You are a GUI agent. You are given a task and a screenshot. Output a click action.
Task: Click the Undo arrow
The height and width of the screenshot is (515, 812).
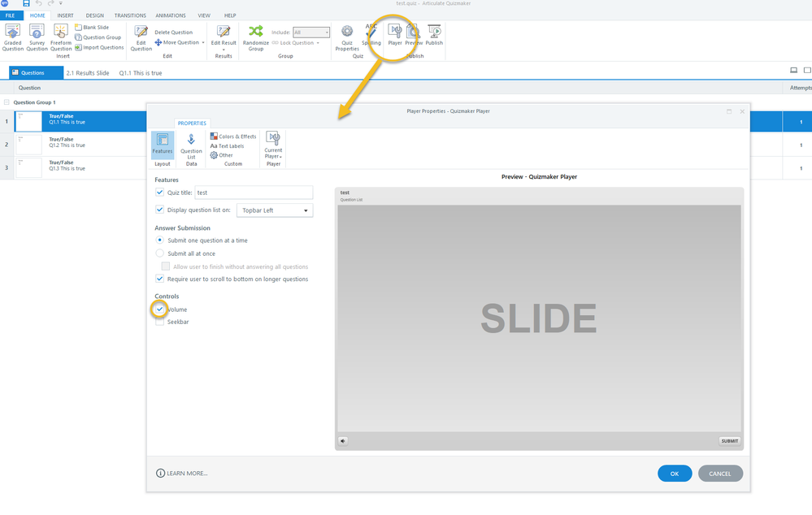(x=39, y=3)
